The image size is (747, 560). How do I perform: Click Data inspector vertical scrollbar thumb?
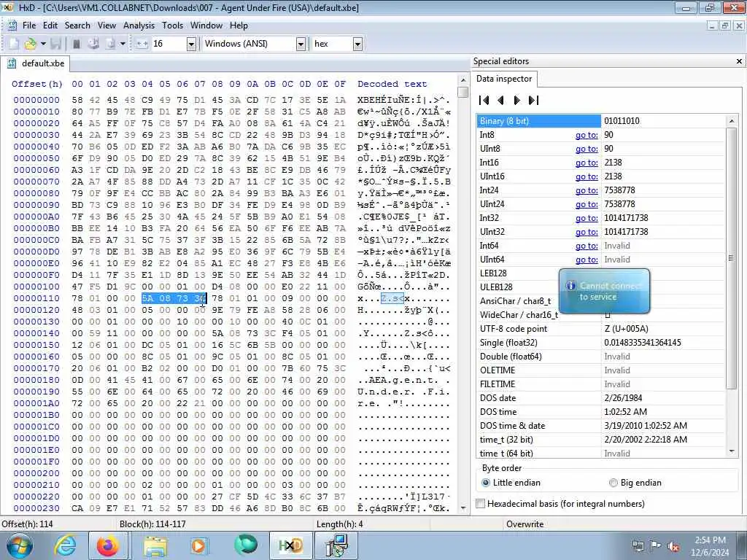point(731,258)
